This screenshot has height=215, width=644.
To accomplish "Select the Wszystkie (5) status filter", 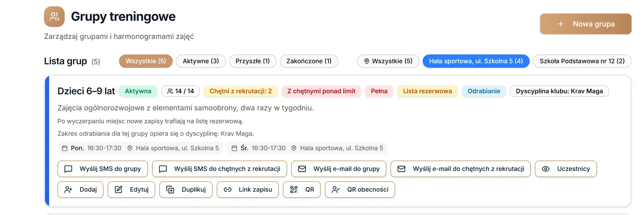I will 146,61.
